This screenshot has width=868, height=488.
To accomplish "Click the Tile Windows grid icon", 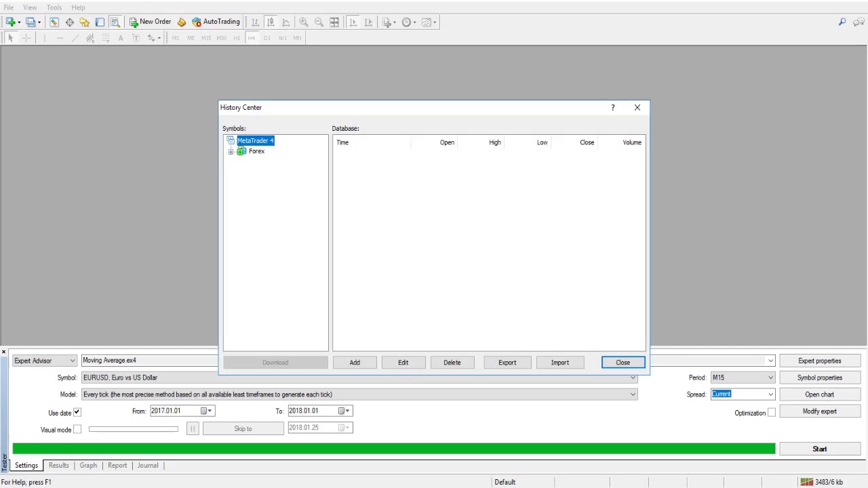I will point(334,22).
